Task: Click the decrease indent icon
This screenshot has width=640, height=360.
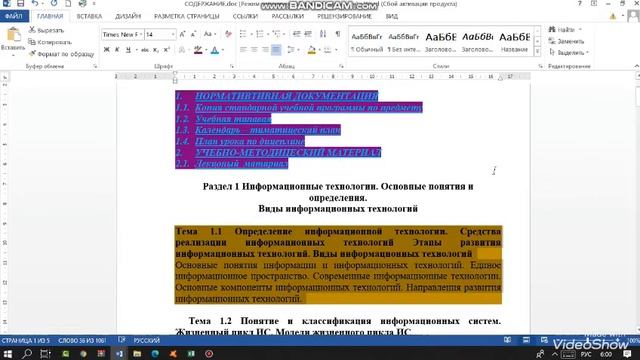Action: coord(297,34)
